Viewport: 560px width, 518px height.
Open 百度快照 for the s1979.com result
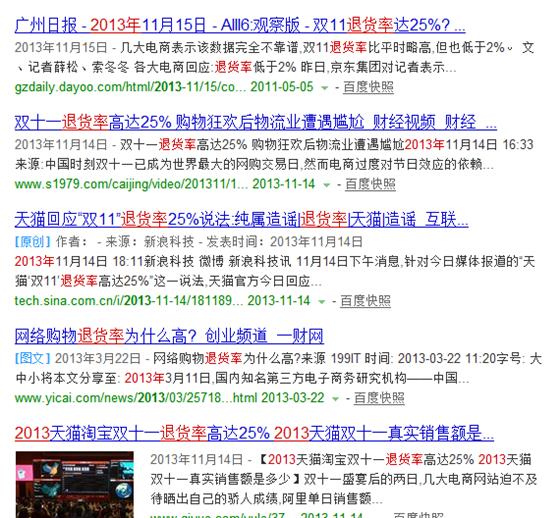[x=370, y=184]
